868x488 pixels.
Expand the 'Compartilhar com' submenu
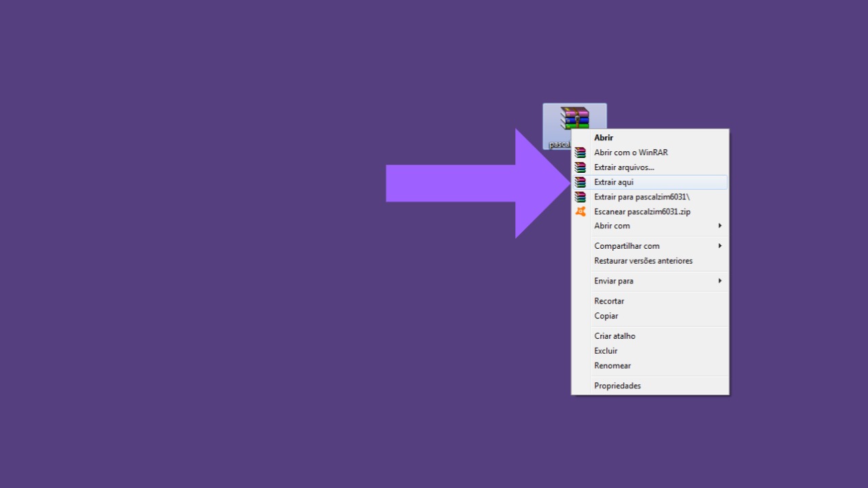(637, 245)
